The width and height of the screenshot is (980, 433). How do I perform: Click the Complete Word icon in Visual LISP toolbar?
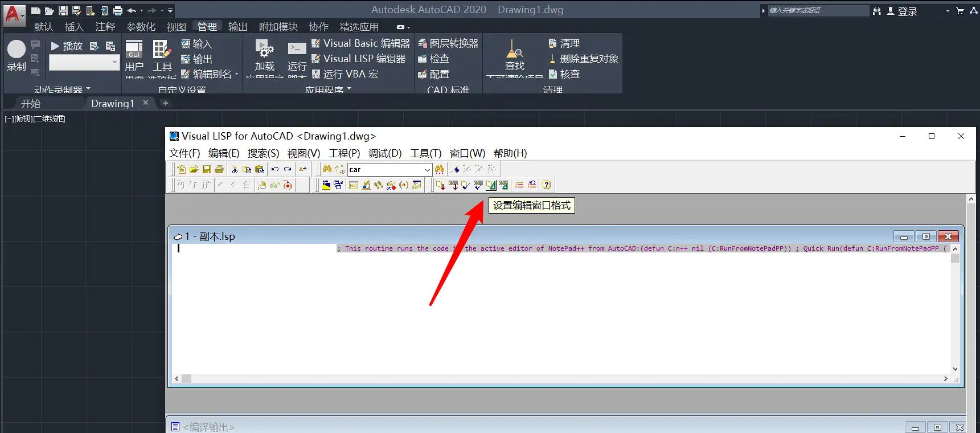[x=303, y=169]
